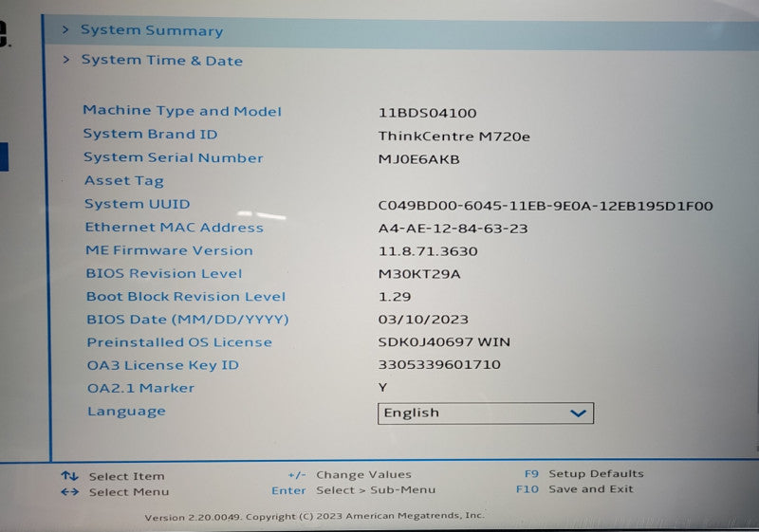Screen dimensions: 759x532
Task: Click BIOS date 03/10/2023
Action: pos(423,320)
